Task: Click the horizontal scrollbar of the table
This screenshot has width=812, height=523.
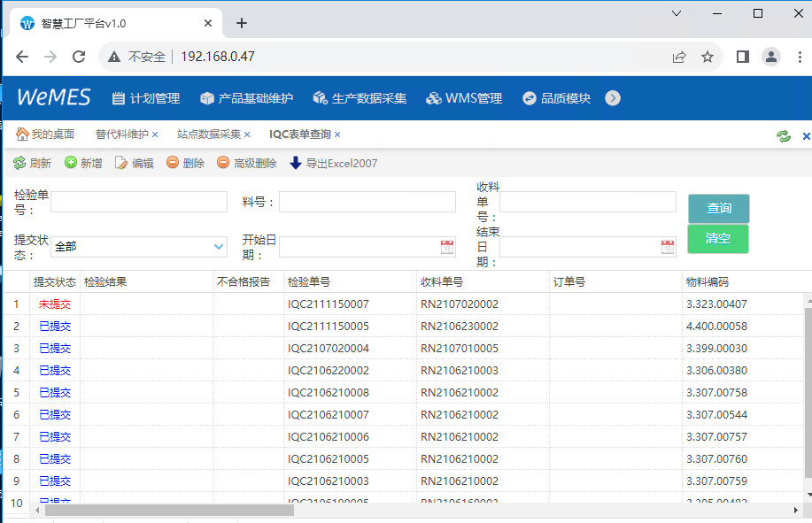Action: click(168, 511)
